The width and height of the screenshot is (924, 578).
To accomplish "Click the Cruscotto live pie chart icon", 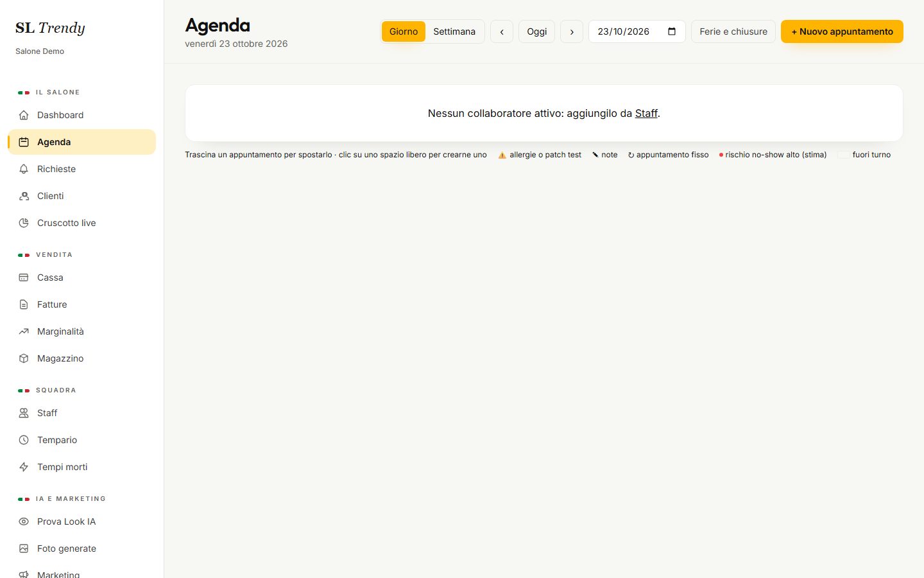I will 24,223.
